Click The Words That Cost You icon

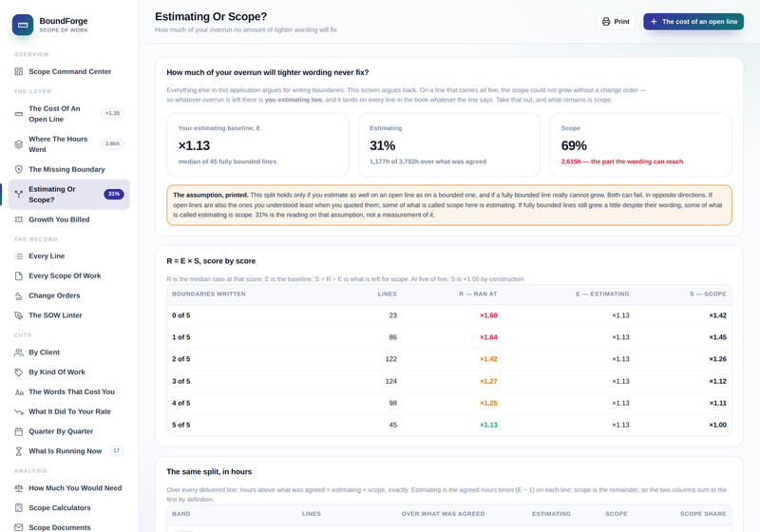click(18, 392)
